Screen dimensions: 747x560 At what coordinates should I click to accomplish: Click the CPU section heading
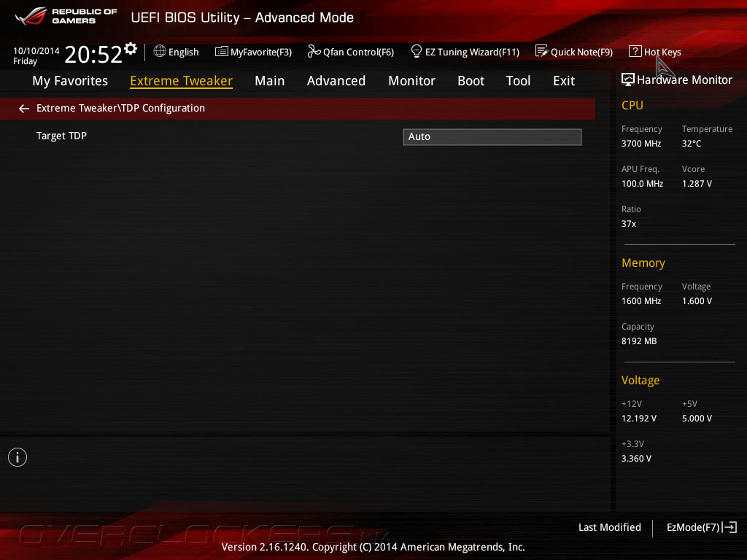[x=632, y=105]
